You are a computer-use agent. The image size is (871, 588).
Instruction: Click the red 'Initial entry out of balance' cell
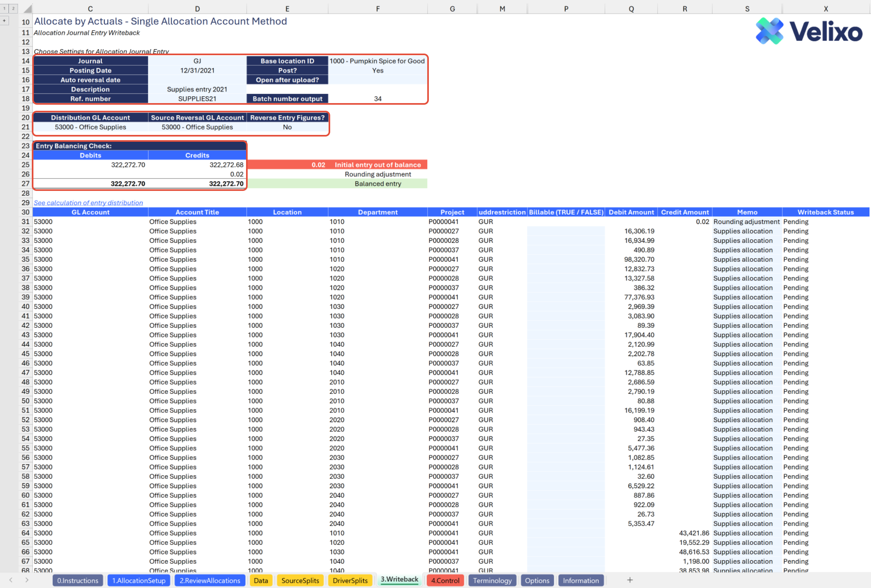377,165
